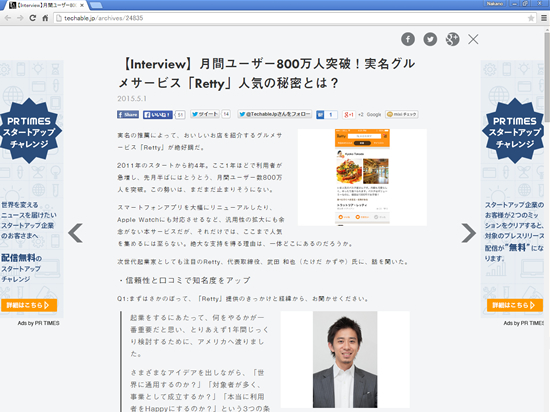The width and height of the screenshot is (550, 412).
Task: Close the article overlay with the X
Action: coord(473,39)
